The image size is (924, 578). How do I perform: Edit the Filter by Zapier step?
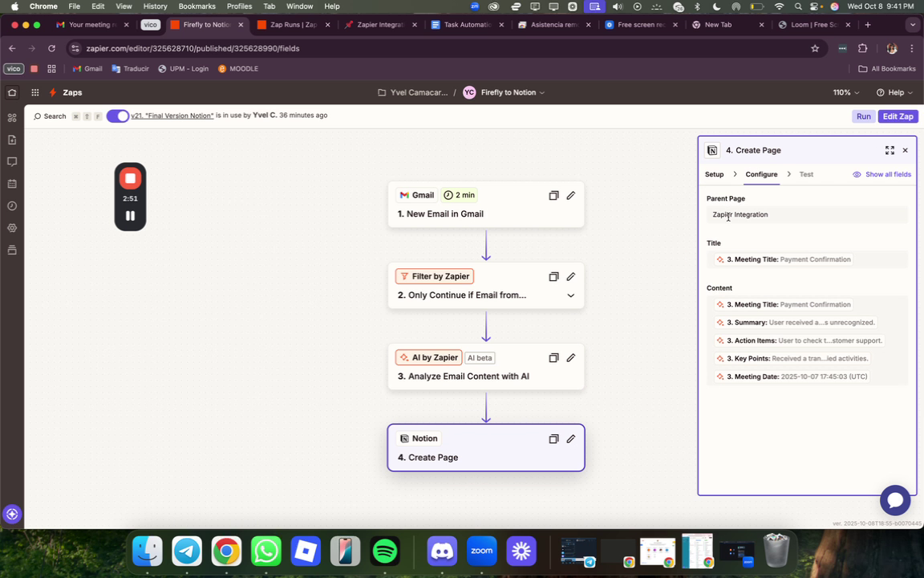tap(570, 277)
